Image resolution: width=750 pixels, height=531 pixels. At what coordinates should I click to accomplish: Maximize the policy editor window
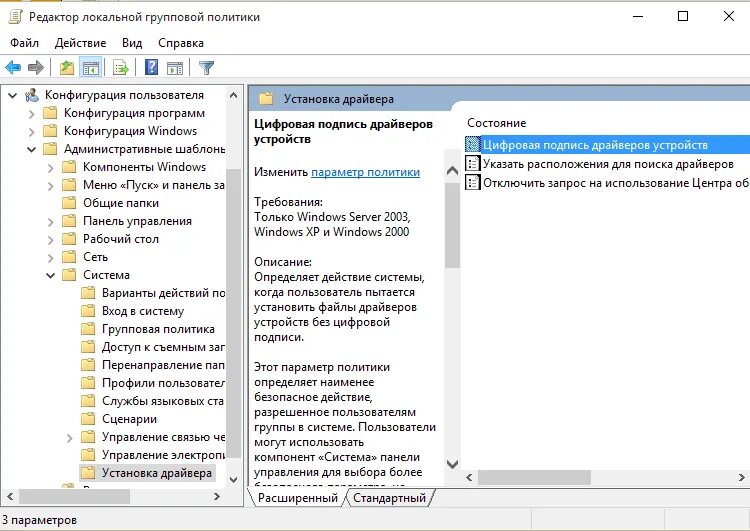tap(683, 16)
